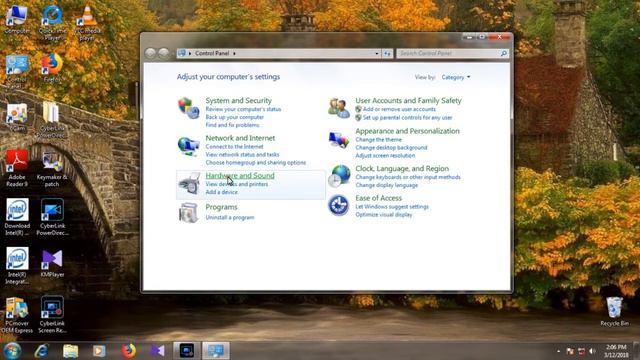The width and height of the screenshot is (640, 360).
Task: Expand the address bar history dropdown
Action: point(376,53)
